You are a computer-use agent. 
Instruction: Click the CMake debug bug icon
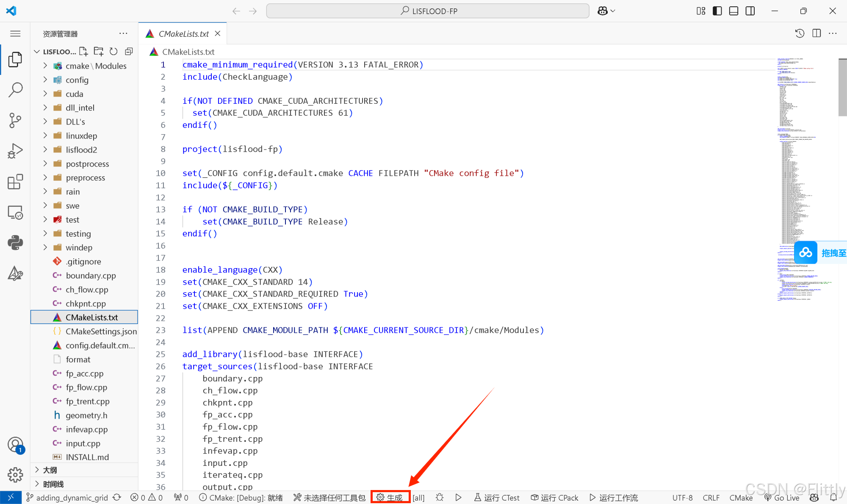(x=440, y=497)
